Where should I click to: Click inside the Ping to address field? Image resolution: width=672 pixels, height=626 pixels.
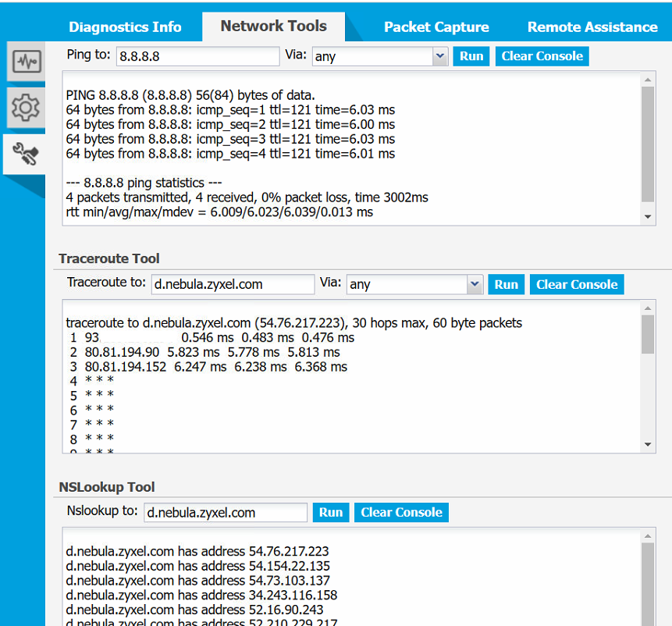coord(197,55)
